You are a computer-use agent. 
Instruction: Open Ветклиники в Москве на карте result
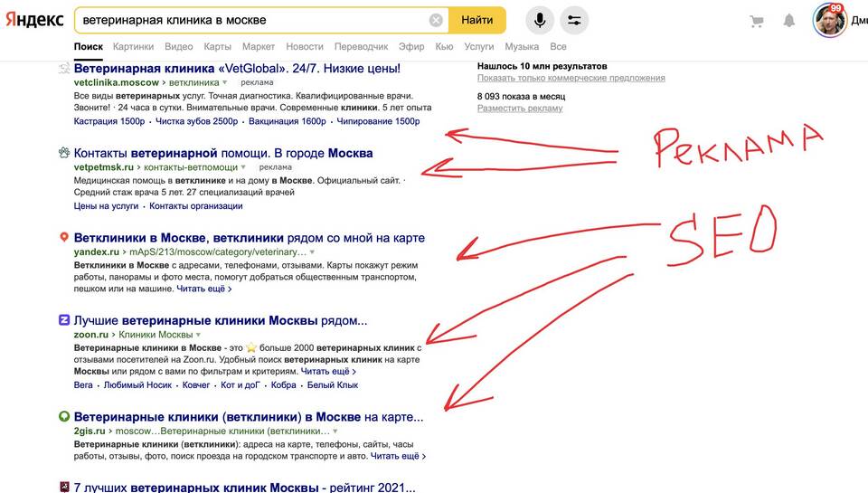coord(250,238)
